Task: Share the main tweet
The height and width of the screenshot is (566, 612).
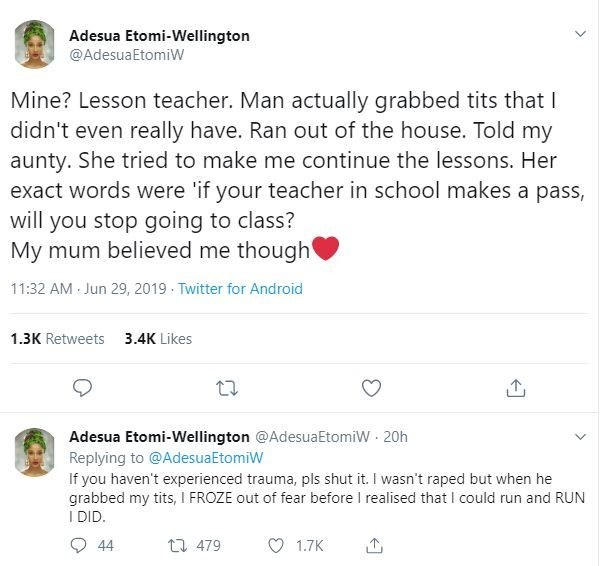Action: pos(516,387)
